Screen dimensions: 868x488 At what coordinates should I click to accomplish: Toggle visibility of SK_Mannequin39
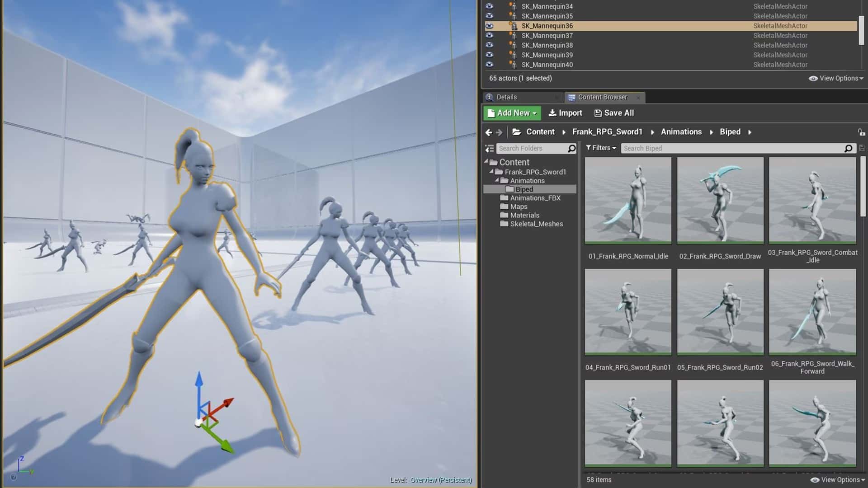(x=489, y=55)
